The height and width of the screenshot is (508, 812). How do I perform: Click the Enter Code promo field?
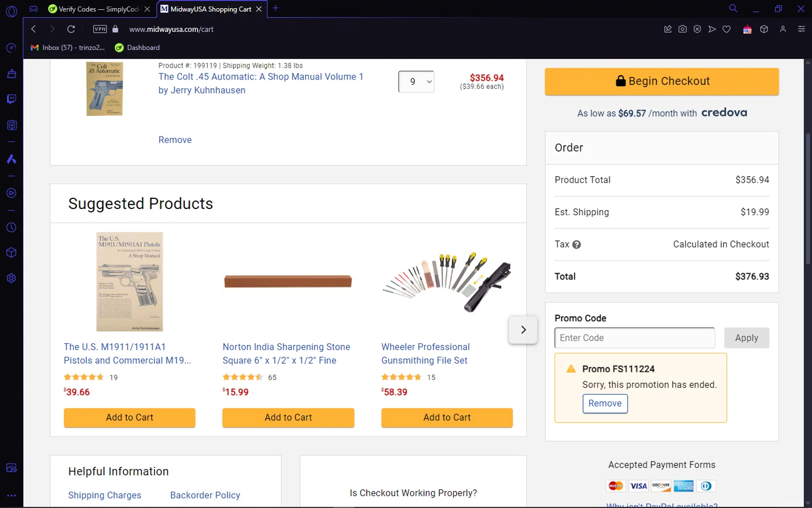point(634,338)
